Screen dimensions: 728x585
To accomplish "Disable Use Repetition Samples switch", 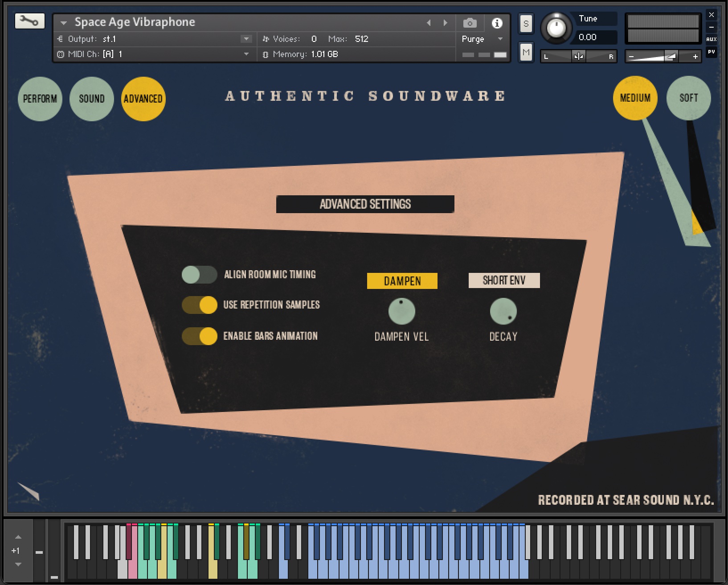I will pyautogui.click(x=199, y=305).
